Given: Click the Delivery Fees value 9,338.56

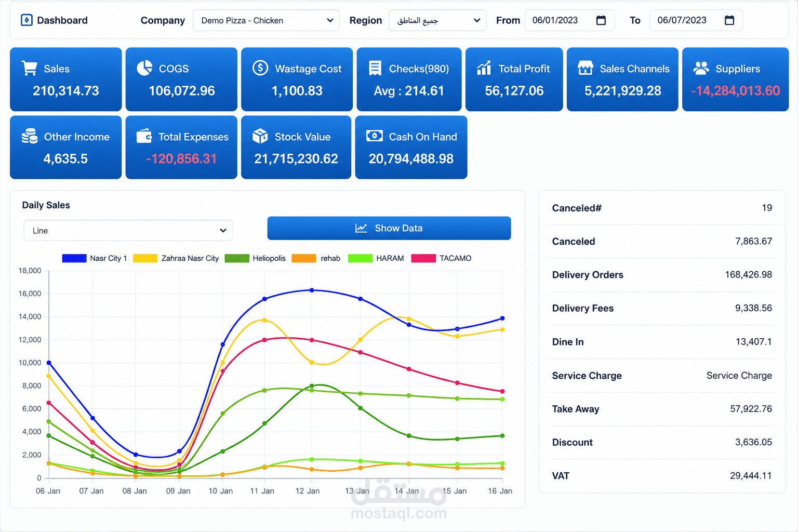Looking at the screenshot, I should [753, 308].
